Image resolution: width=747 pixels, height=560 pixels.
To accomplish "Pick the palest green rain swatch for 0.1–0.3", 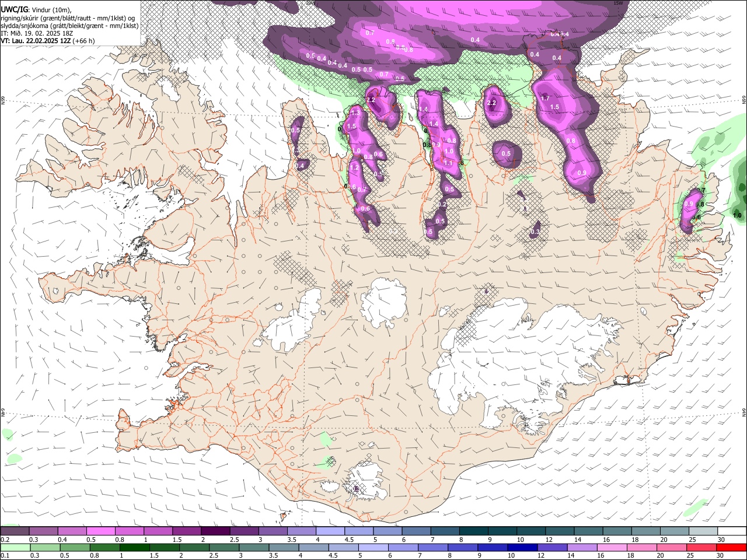I will (x=15, y=547).
